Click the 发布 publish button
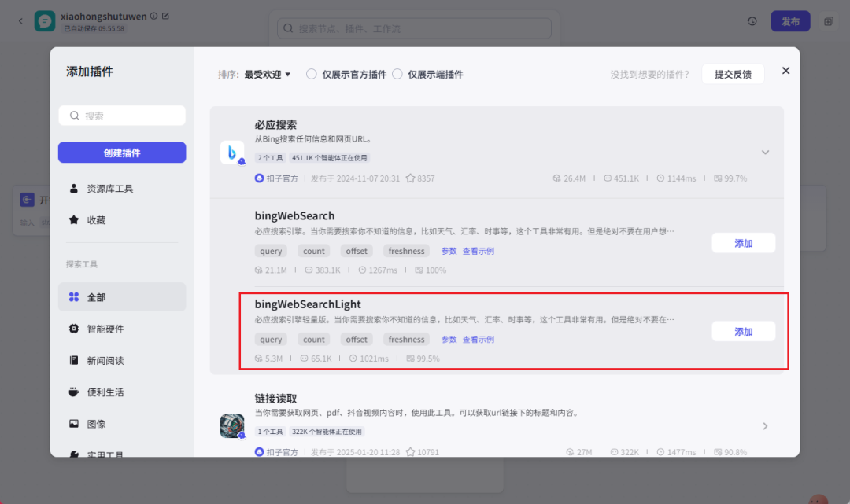 point(790,21)
